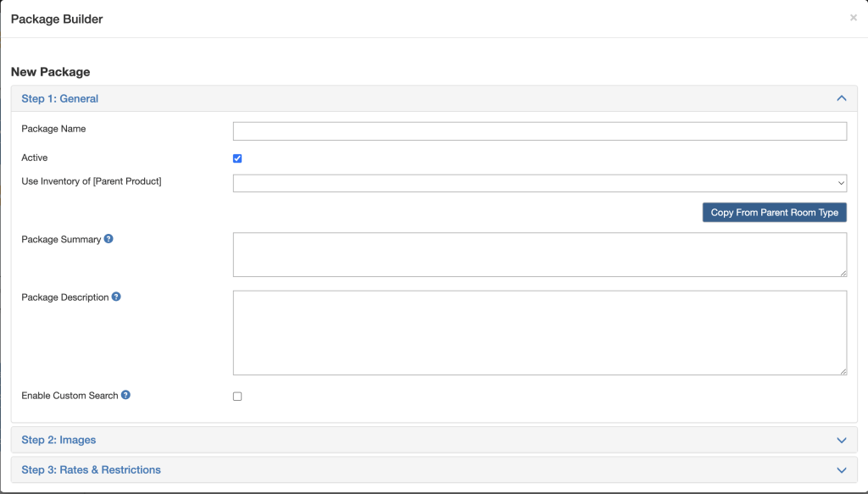Close the Package Builder dialog
Image resolution: width=868 pixels, height=494 pixels.
[x=853, y=18]
